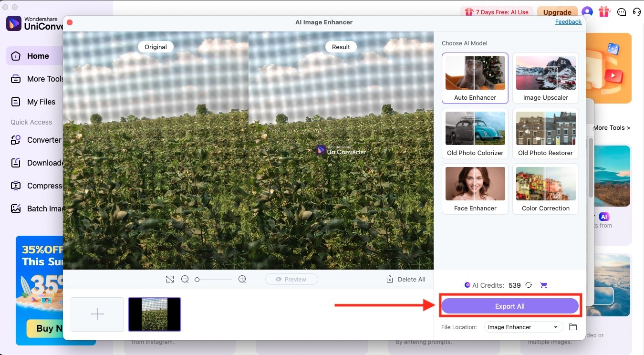Click the 7 Days Free AI Use banner

(x=496, y=12)
